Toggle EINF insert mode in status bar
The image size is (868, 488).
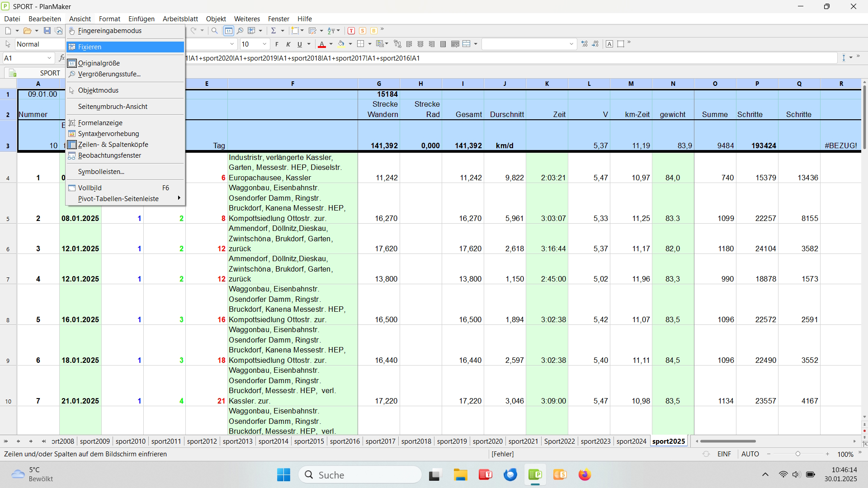tap(724, 454)
